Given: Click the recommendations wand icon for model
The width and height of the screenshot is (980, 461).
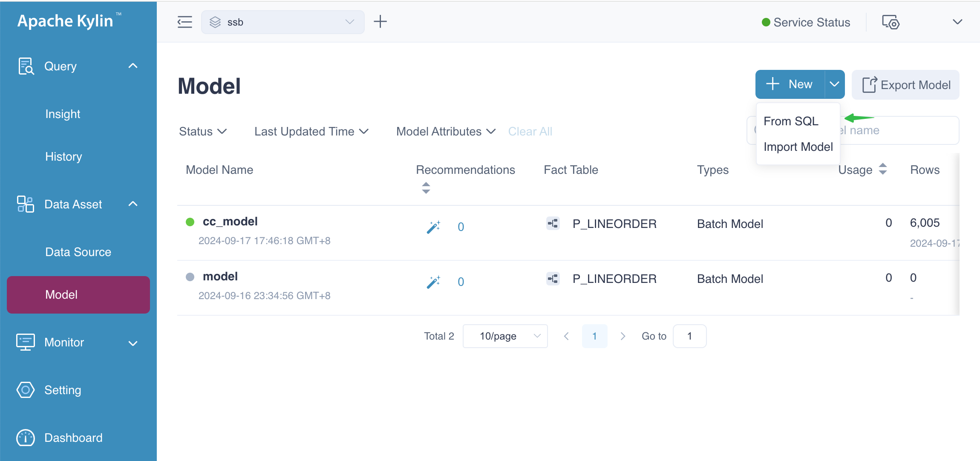Looking at the screenshot, I should (433, 282).
